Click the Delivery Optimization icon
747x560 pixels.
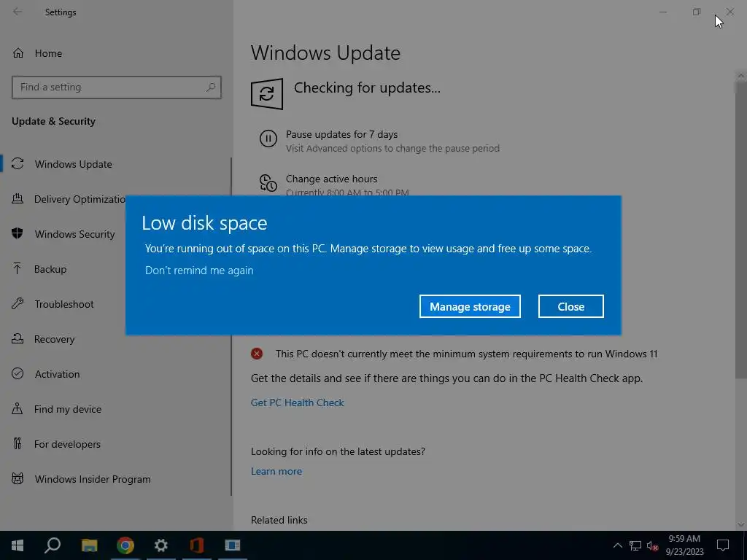18,198
